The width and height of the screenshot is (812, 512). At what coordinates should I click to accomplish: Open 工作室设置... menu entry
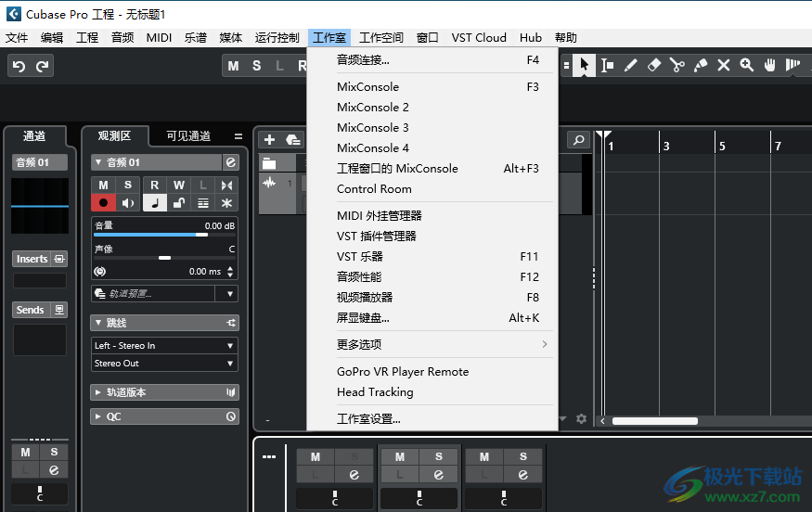tap(432, 419)
